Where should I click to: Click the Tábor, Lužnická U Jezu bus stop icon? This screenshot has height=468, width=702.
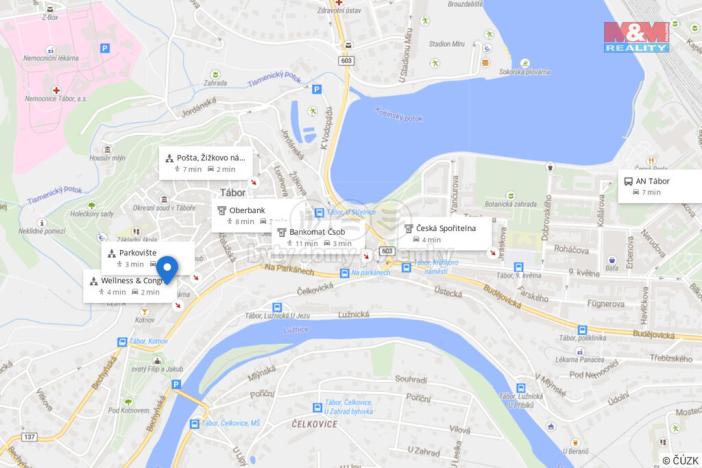pyautogui.click(x=277, y=308)
